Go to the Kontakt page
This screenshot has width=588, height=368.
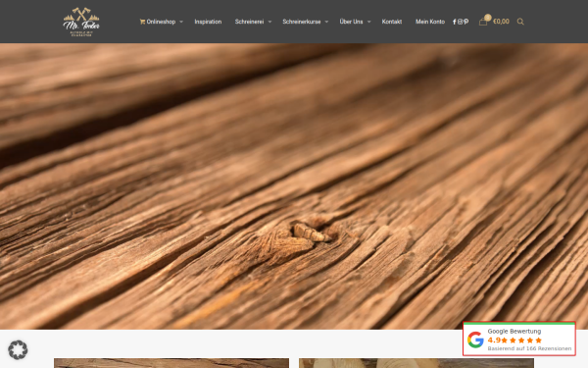(x=392, y=22)
